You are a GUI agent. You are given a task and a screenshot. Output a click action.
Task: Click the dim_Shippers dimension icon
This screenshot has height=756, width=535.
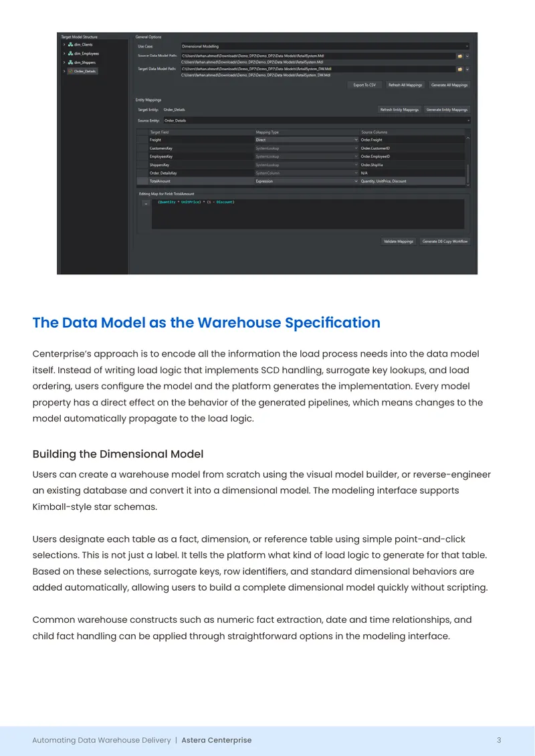[70, 62]
